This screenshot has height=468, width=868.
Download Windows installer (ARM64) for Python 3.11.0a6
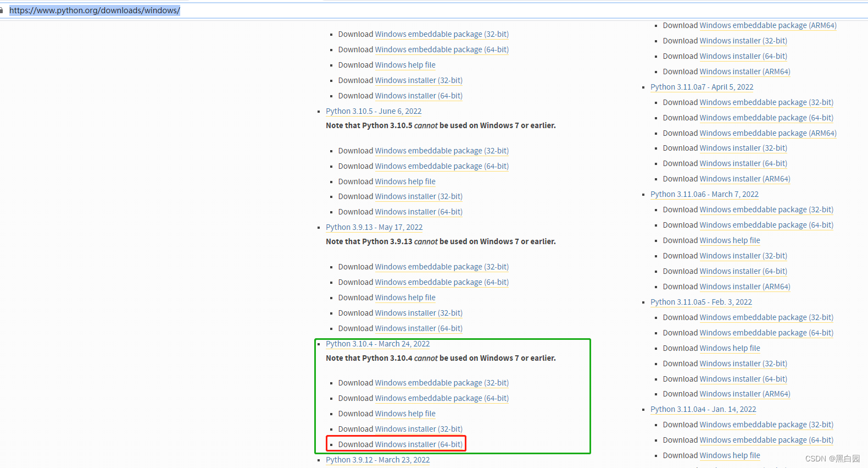(x=745, y=287)
